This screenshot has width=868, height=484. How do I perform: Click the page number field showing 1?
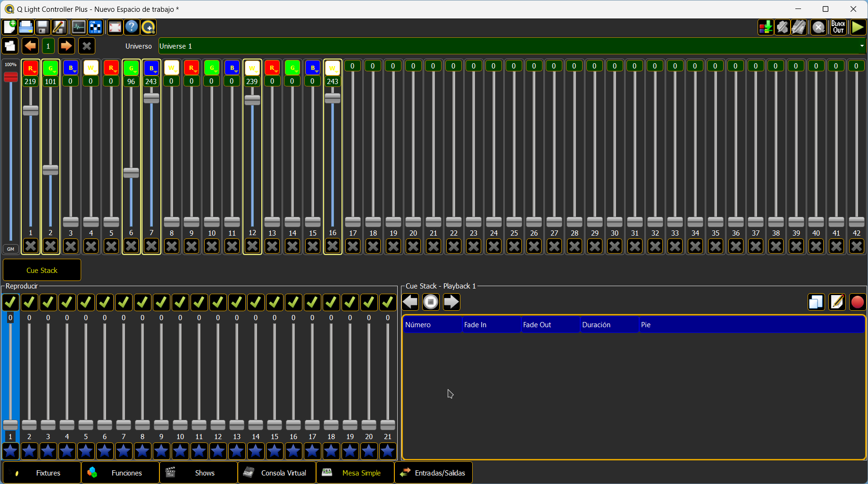48,46
